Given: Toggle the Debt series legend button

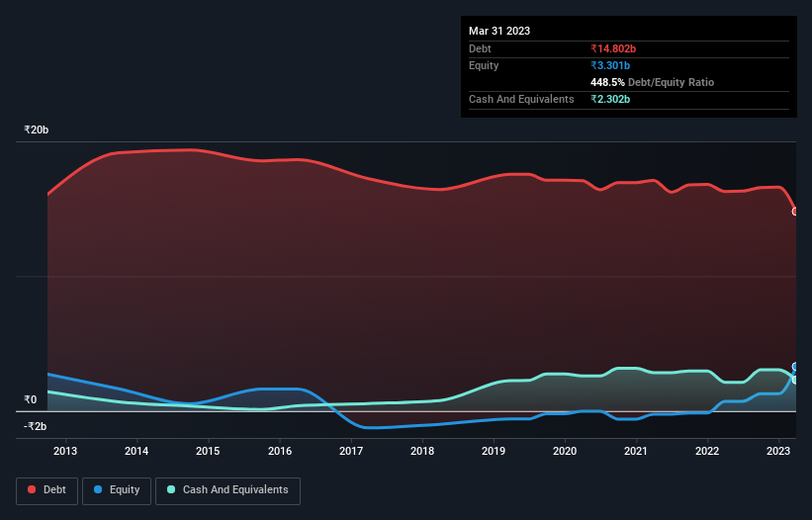Looking at the screenshot, I should coord(47,490).
